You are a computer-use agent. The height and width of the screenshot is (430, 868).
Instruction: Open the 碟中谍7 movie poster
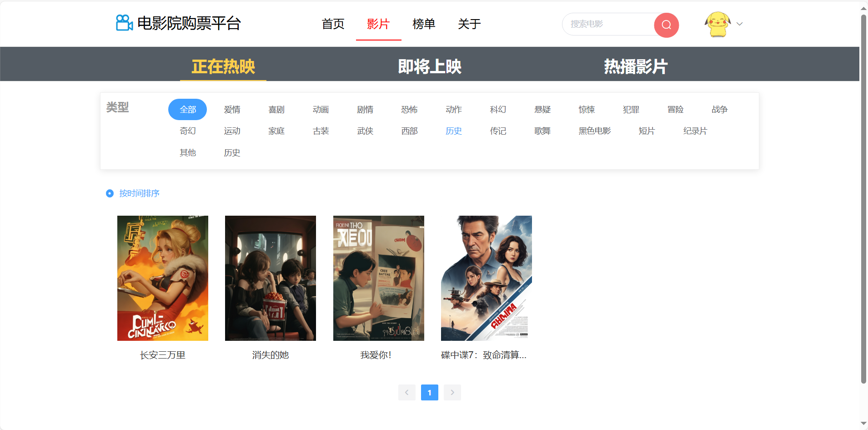click(x=487, y=278)
